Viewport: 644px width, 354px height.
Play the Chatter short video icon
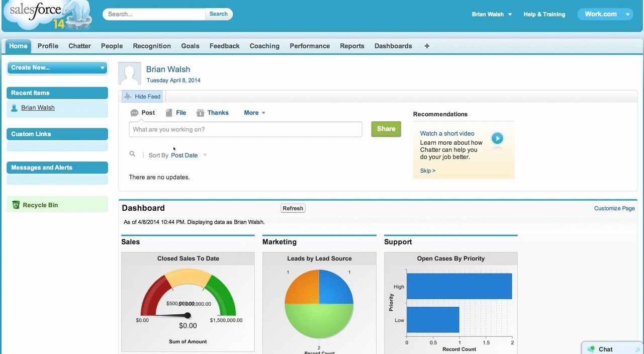coord(497,138)
